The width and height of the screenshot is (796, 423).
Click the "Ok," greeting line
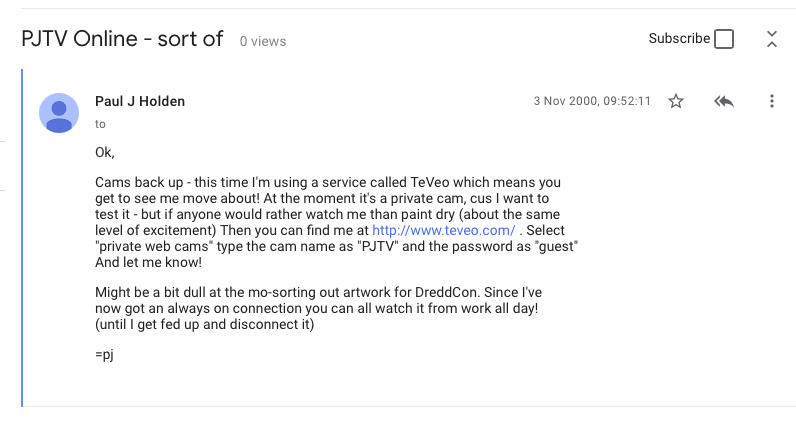105,152
